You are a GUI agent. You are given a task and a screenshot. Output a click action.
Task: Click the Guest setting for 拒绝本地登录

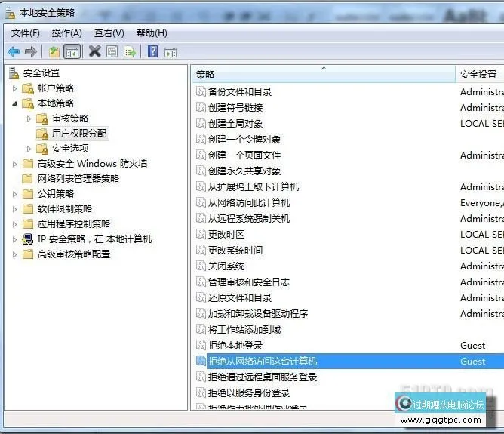pyautogui.click(x=472, y=345)
